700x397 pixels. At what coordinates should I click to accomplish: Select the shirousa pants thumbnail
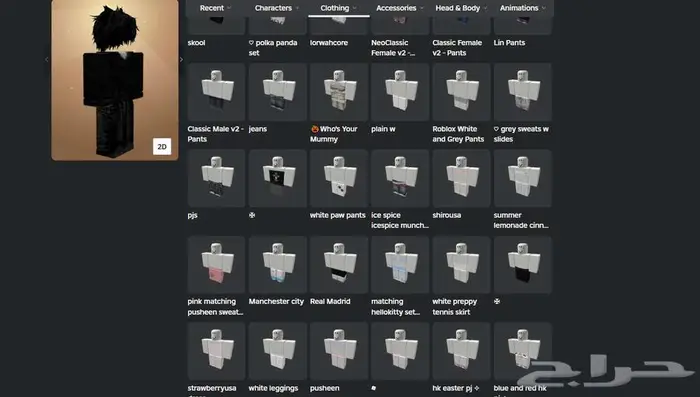[x=461, y=178]
